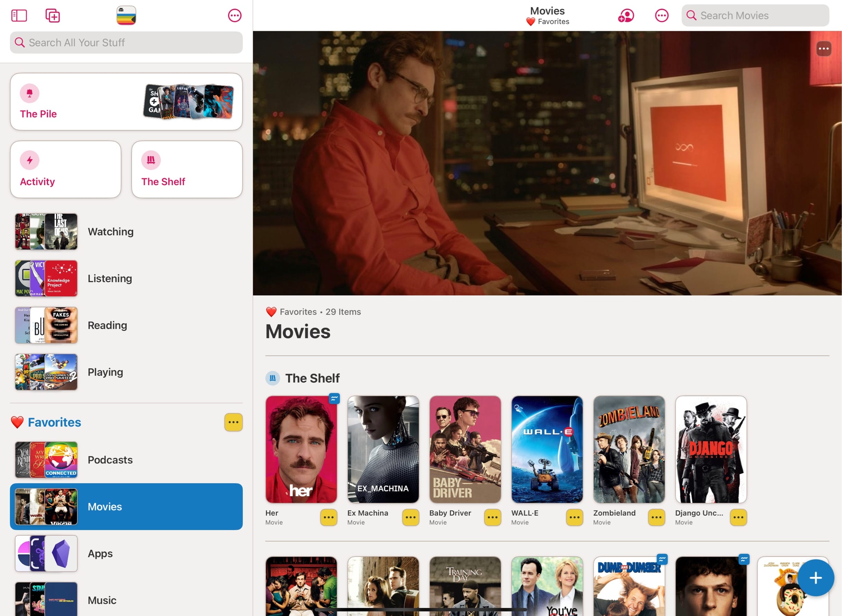
Task: Open the Zombieland poster
Action: tap(629, 449)
